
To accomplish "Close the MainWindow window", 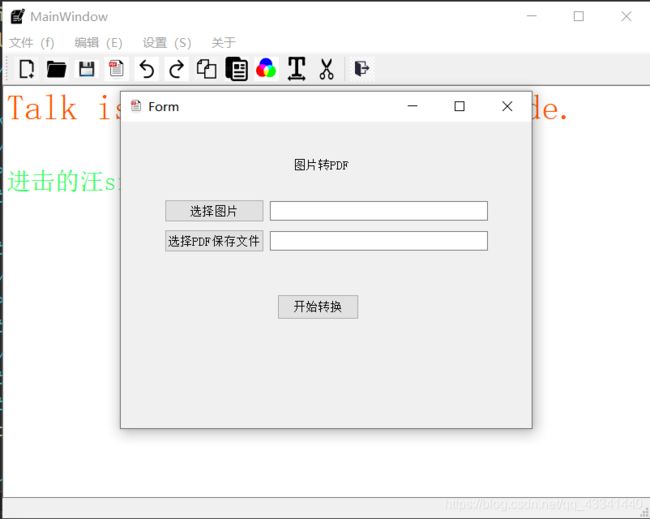I will (x=626, y=16).
